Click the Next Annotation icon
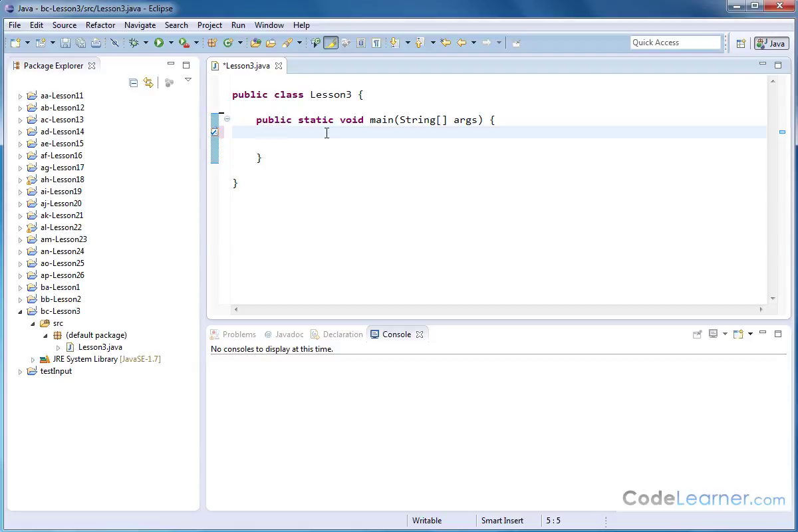Viewport: 798px width, 532px height. point(394,43)
